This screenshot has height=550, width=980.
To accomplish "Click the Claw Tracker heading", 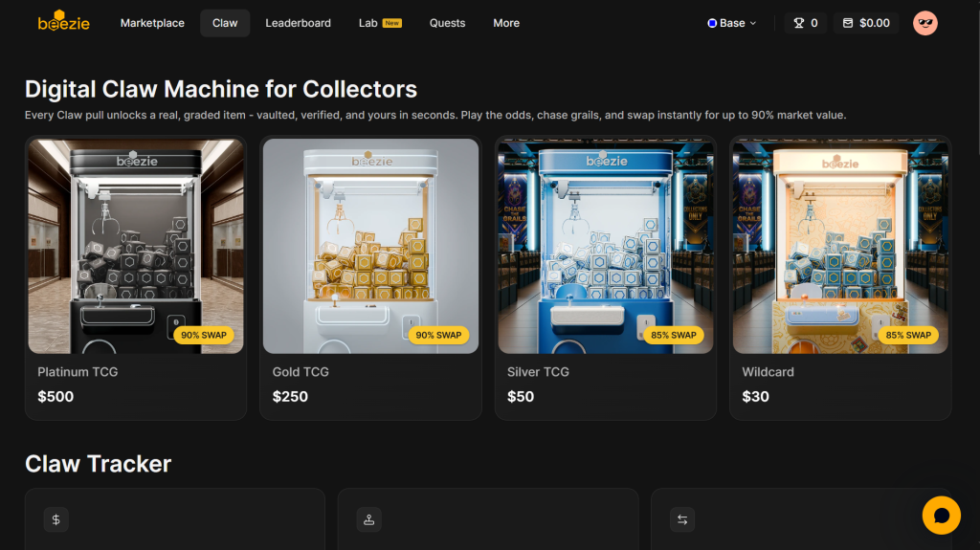I will (99, 464).
